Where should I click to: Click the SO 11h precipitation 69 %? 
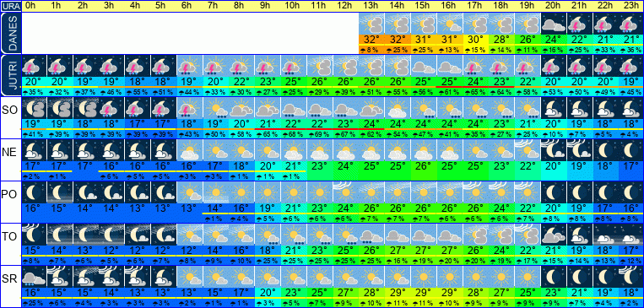tap(320, 134)
